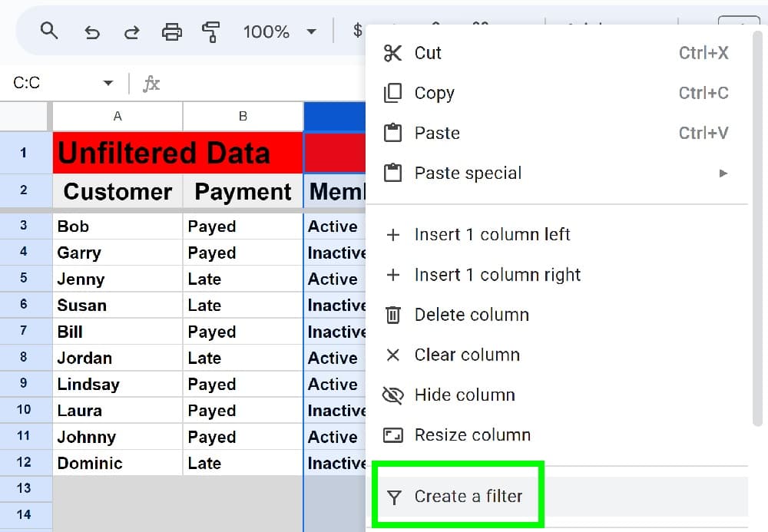Expand the name box dropdown arrow
Screen dimensions: 768x532
[108, 83]
